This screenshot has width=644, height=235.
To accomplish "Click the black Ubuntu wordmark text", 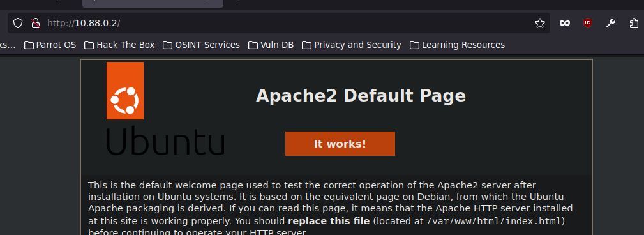I will click(165, 141).
